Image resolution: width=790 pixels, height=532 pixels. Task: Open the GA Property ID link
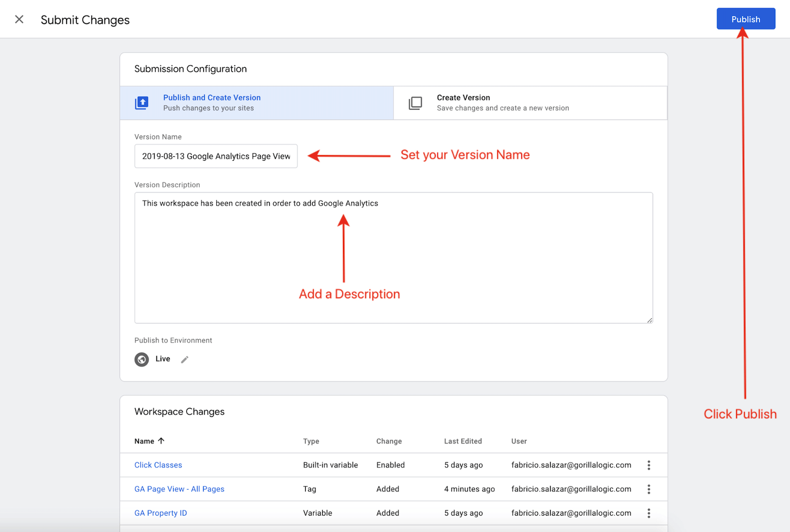click(161, 513)
